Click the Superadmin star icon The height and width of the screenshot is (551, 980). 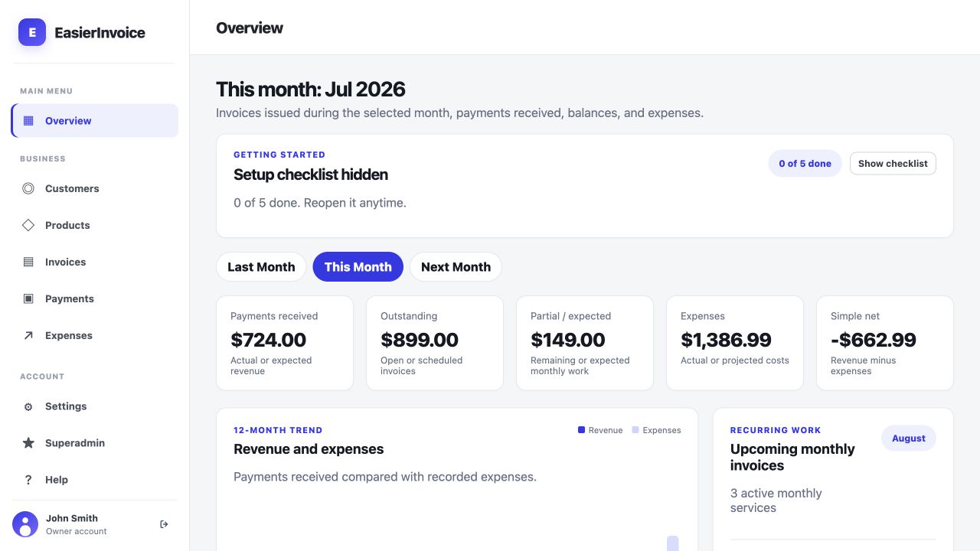point(28,443)
